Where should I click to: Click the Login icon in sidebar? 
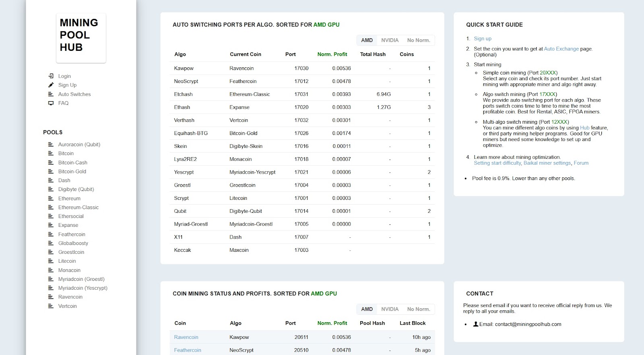(51, 76)
